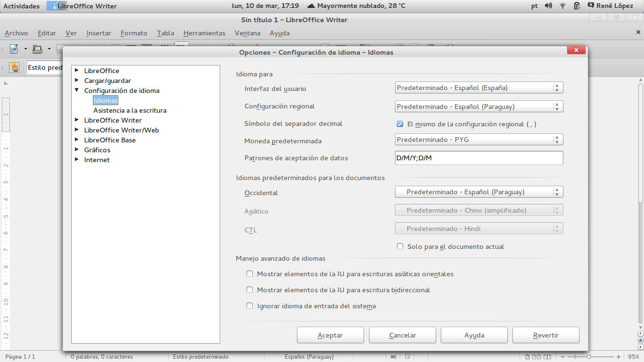Click the zoom in plus icon
Image resolution: width=644 pixels, height=362 pixels.
coord(619,357)
